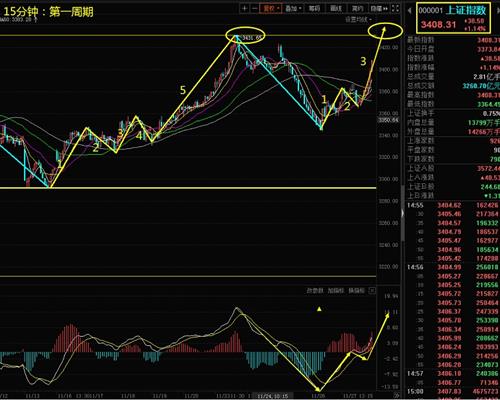Viewport: 500px width, 400px height.
Task: Open the 设置均线 dropdown
Action: 358,20
